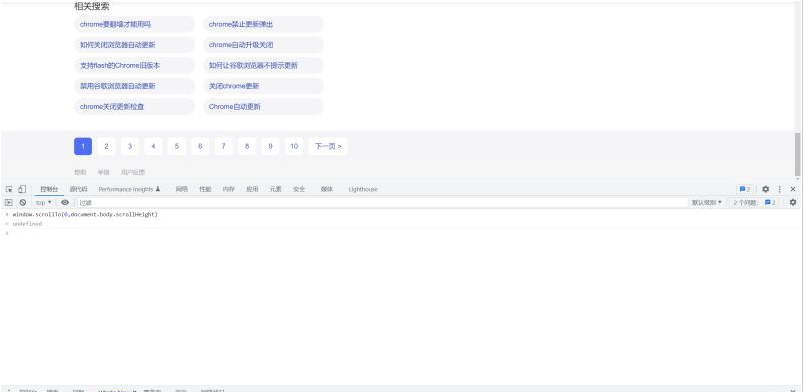Image resolution: width=803 pixels, height=392 pixels.
Task: Switch to the 源代码 tab
Action: [78, 189]
